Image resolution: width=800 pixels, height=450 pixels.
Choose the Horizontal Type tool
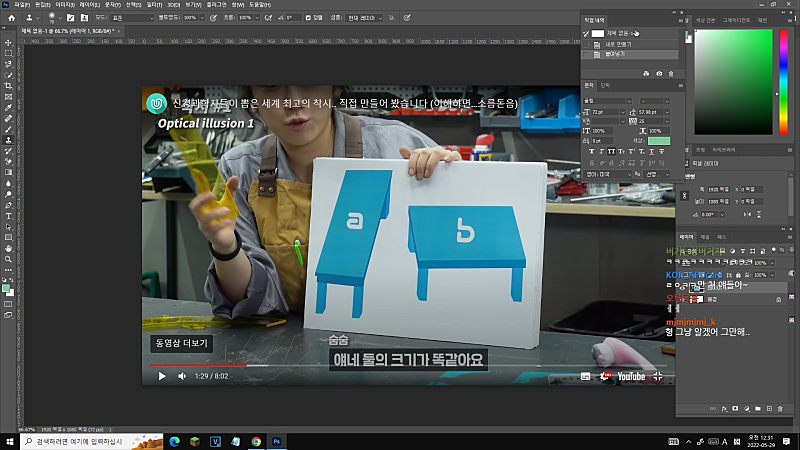pyautogui.click(x=8, y=216)
